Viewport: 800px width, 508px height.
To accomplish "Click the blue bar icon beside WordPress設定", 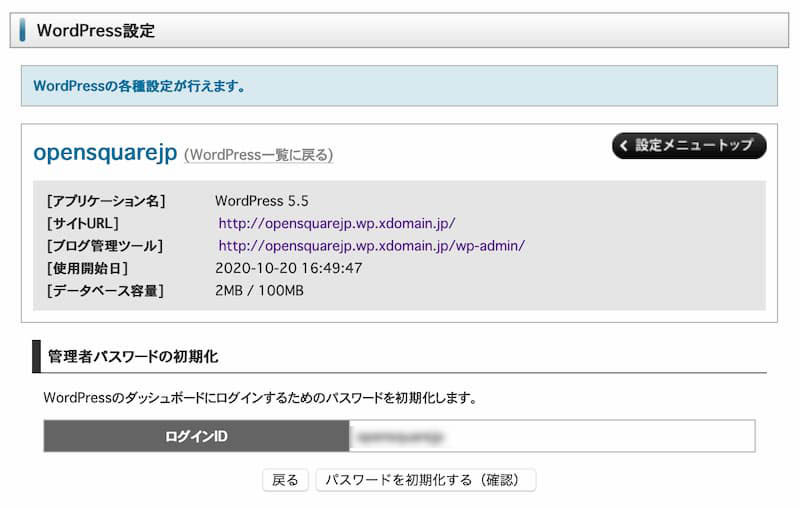I will point(23,30).
